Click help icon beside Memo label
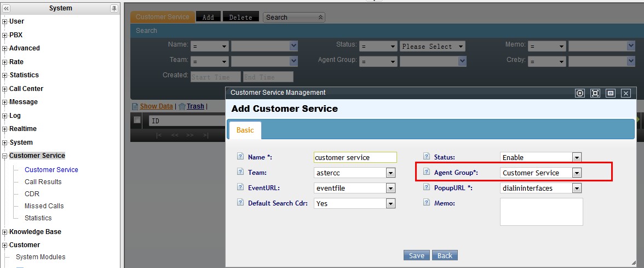644x268 pixels. coord(426,203)
